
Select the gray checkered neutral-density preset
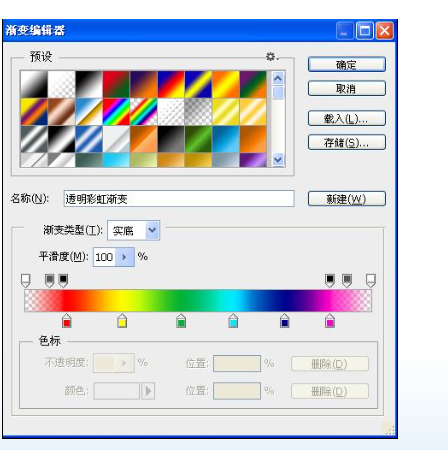click(198, 112)
